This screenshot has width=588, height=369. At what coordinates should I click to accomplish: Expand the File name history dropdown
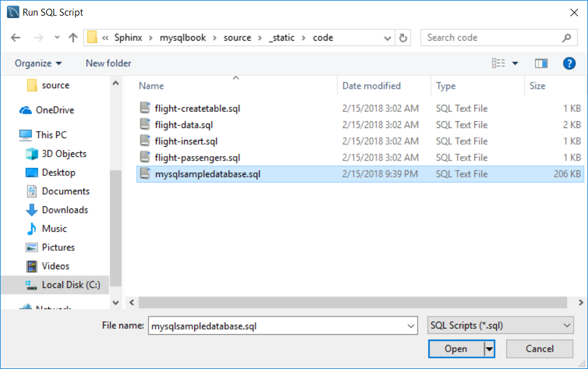tap(411, 325)
